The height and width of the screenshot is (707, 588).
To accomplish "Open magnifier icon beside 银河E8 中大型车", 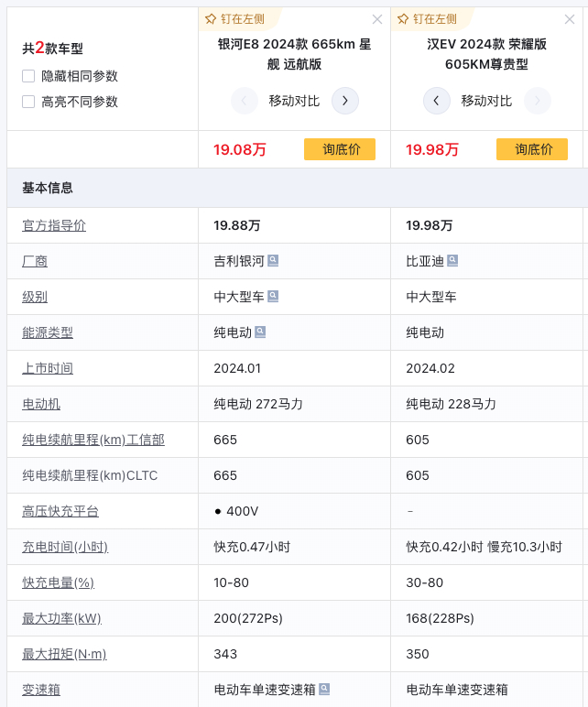I will 273,296.
